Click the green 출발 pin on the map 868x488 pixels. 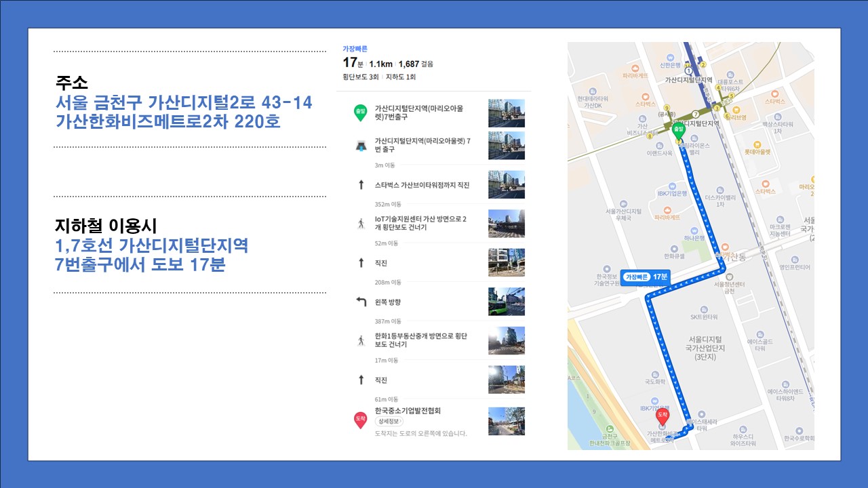click(x=677, y=131)
